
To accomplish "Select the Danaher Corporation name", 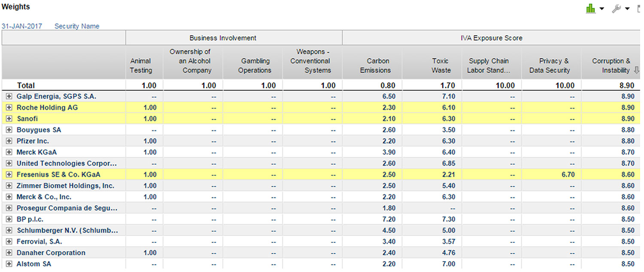I will [51, 253].
